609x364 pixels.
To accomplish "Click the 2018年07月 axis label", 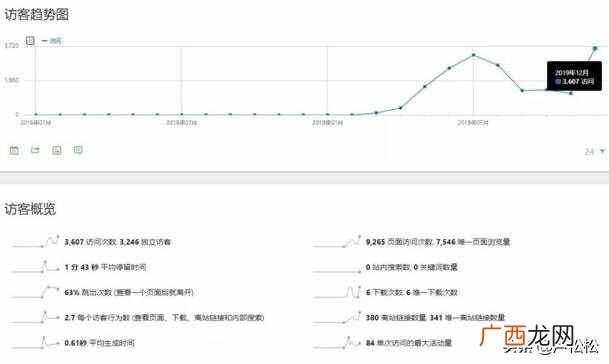I will [181, 123].
